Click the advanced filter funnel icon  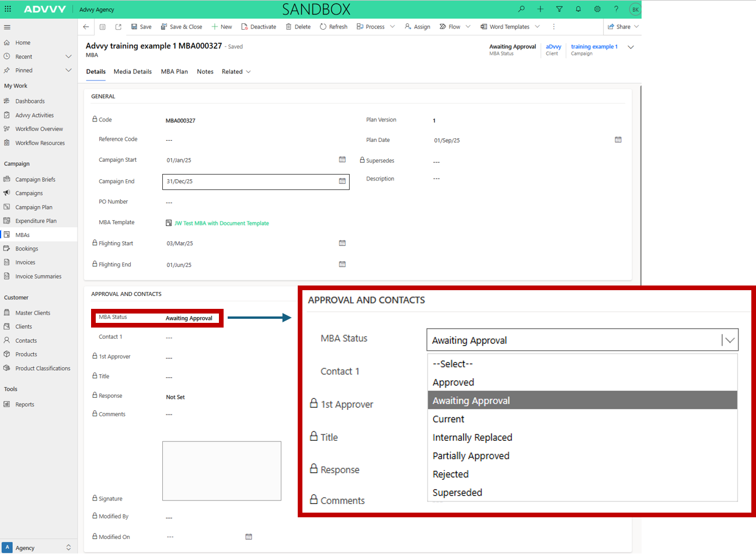click(559, 9)
